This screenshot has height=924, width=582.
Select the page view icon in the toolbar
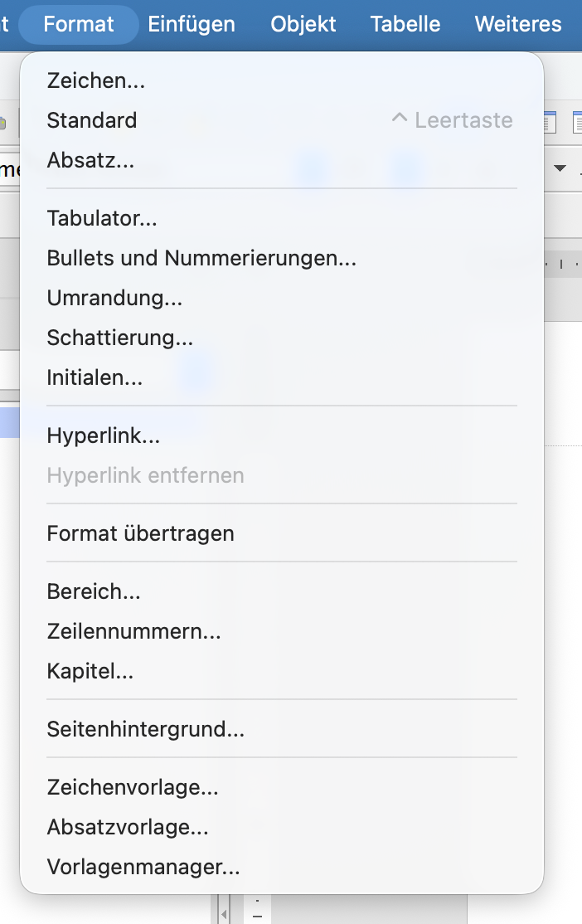click(x=549, y=120)
